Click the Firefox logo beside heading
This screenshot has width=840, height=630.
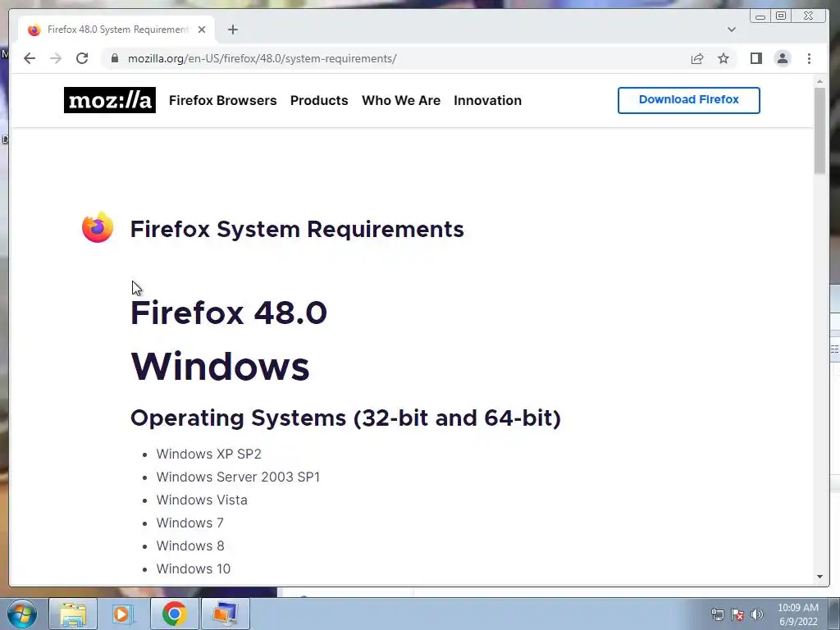pyautogui.click(x=98, y=228)
